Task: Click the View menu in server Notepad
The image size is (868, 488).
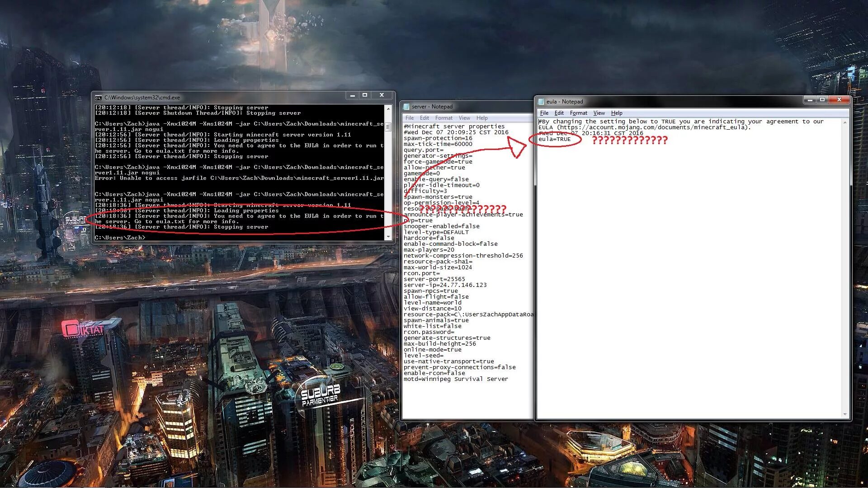Action: [x=464, y=117]
